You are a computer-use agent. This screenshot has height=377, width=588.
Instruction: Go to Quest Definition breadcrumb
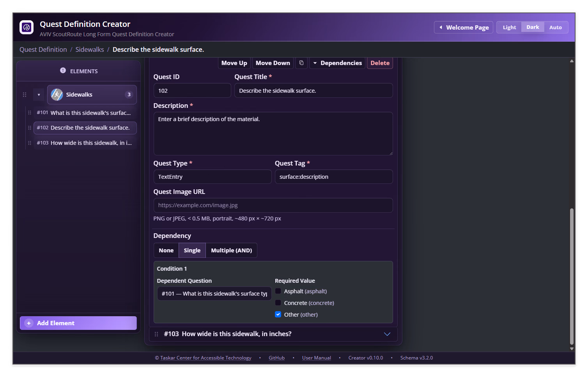(43, 49)
